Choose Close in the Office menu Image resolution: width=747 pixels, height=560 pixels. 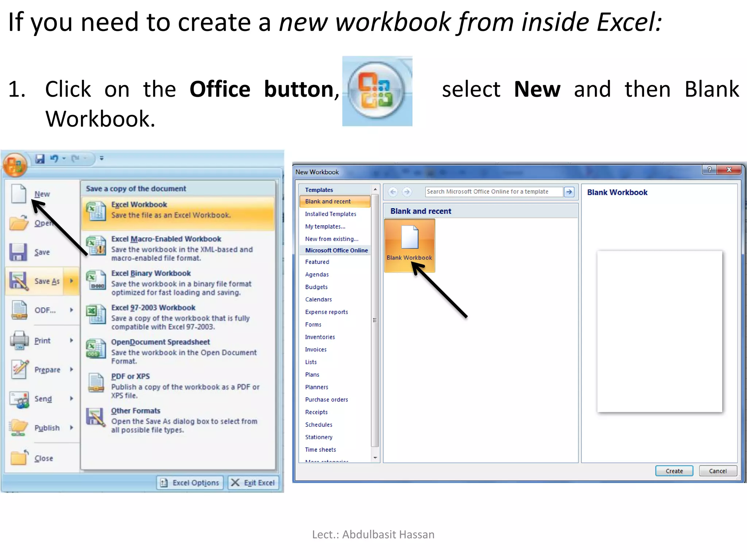pos(44,458)
